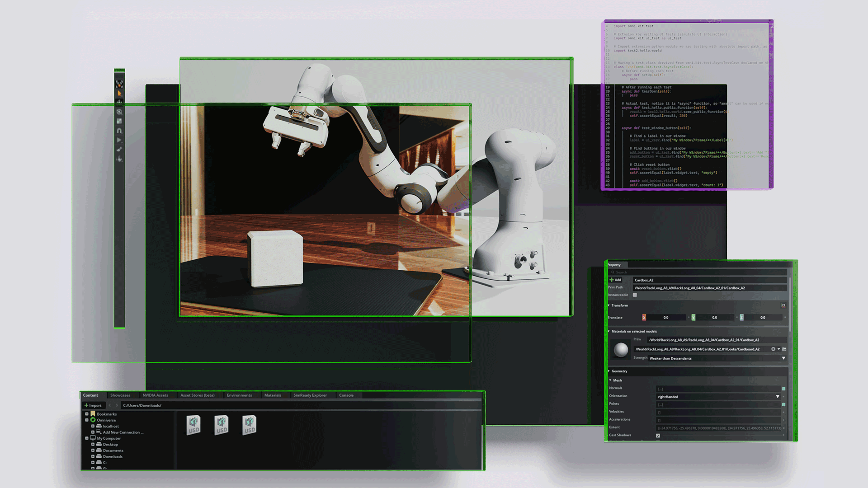Viewport: 868px width, 488px height.
Task: Expand the Downloads folder node
Action: (93, 456)
